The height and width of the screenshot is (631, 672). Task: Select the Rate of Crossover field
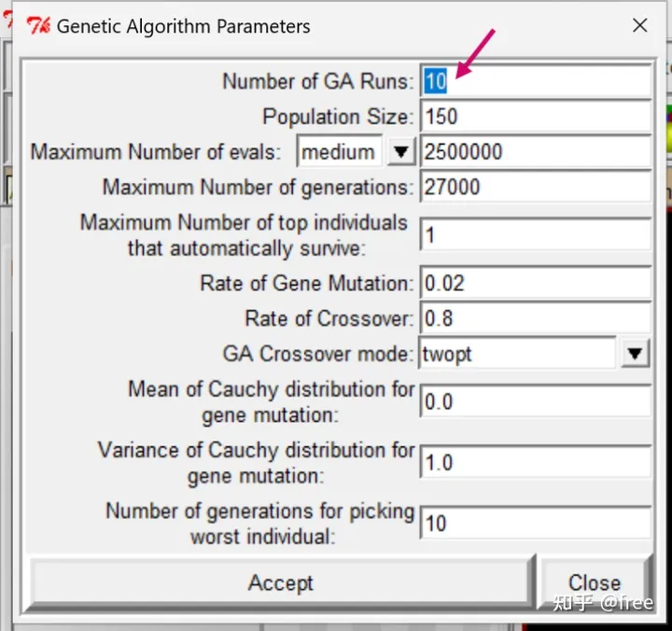coord(535,318)
